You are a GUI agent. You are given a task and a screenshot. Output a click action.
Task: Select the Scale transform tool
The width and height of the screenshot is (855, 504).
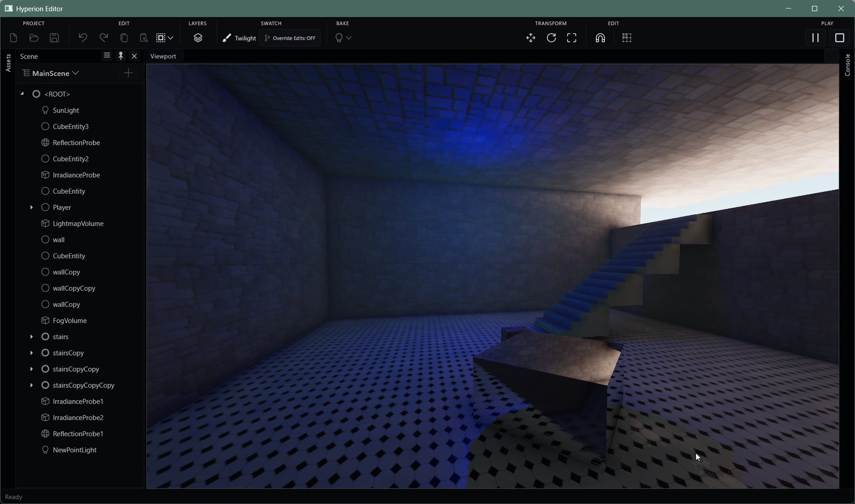571,38
